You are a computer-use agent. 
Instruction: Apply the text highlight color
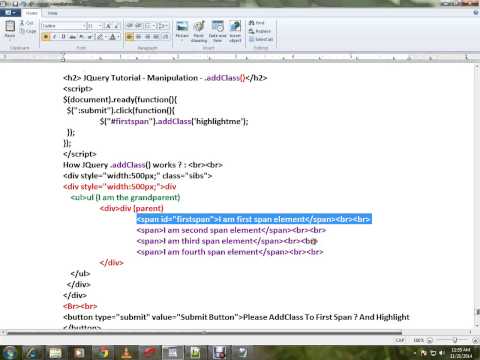100,37
